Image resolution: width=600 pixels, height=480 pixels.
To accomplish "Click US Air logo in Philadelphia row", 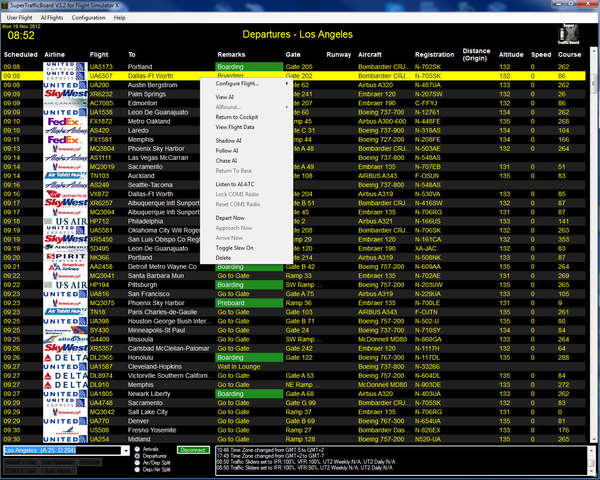I will click(x=65, y=221).
